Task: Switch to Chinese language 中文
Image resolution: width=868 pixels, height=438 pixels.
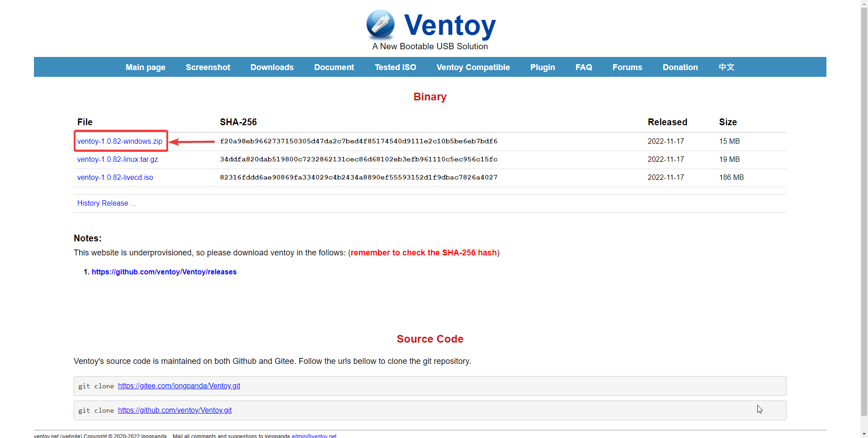Action: click(x=726, y=67)
